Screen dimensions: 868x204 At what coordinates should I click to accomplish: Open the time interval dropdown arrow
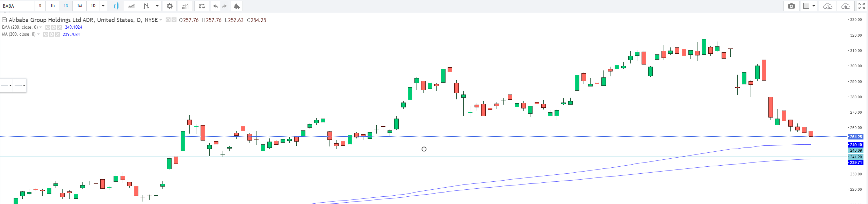click(103, 6)
